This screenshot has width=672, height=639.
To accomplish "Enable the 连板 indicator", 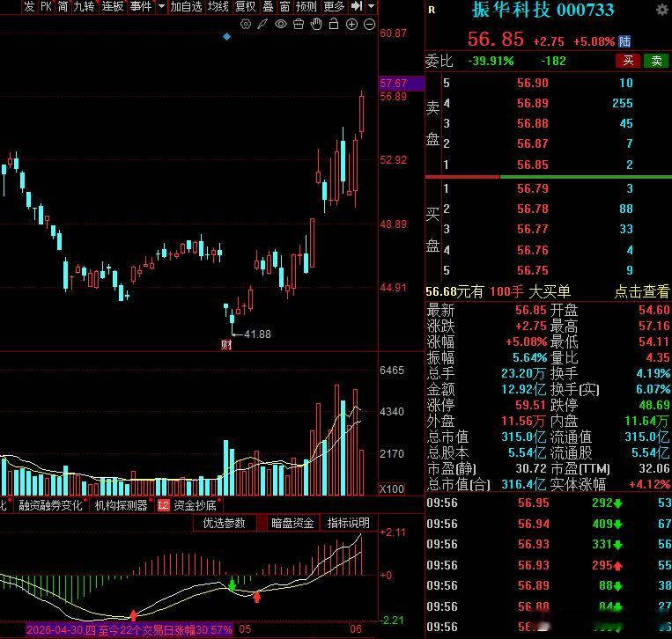I will point(113,6).
